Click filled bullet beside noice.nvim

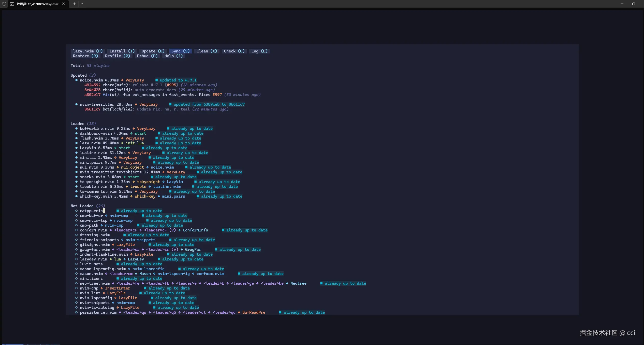tap(76, 80)
